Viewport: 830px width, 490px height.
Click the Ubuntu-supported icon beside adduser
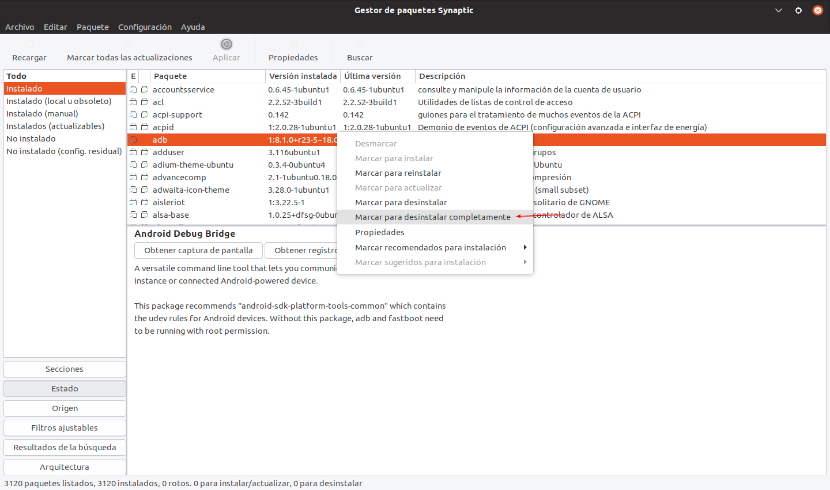click(x=144, y=152)
